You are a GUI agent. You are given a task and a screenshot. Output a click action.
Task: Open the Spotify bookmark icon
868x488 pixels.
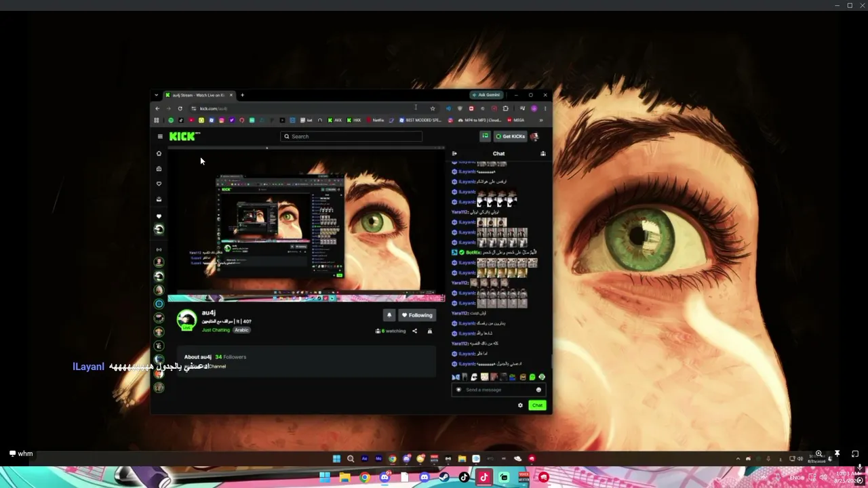tap(171, 121)
